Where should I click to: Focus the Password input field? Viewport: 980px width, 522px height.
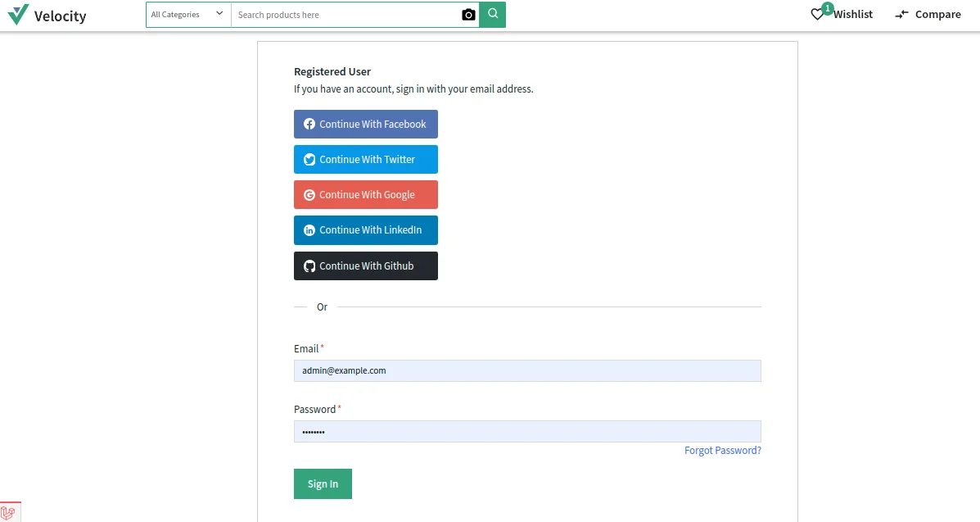(x=527, y=431)
